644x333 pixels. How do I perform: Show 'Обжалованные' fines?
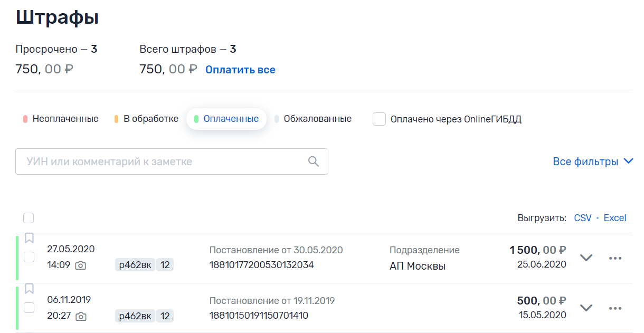313,119
